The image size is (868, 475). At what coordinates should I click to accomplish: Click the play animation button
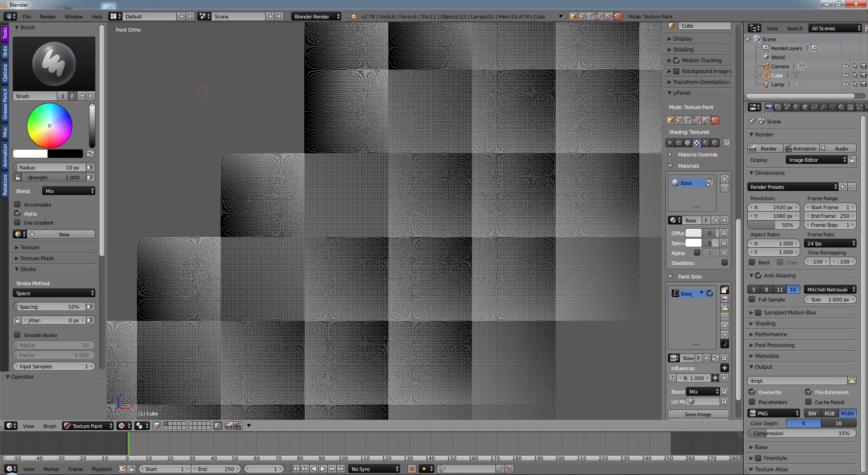tap(323, 469)
